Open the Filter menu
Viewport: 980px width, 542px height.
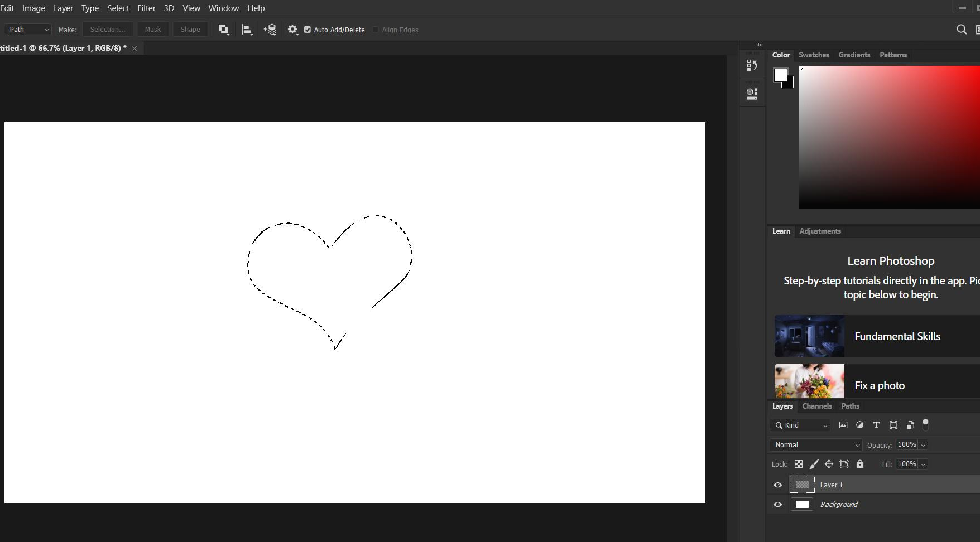point(146,8)
